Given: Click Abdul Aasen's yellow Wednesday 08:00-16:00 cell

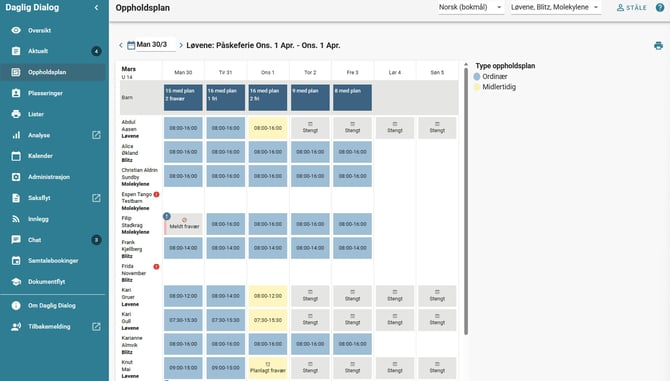Looking at the screenshot, I should coord(268,128).
